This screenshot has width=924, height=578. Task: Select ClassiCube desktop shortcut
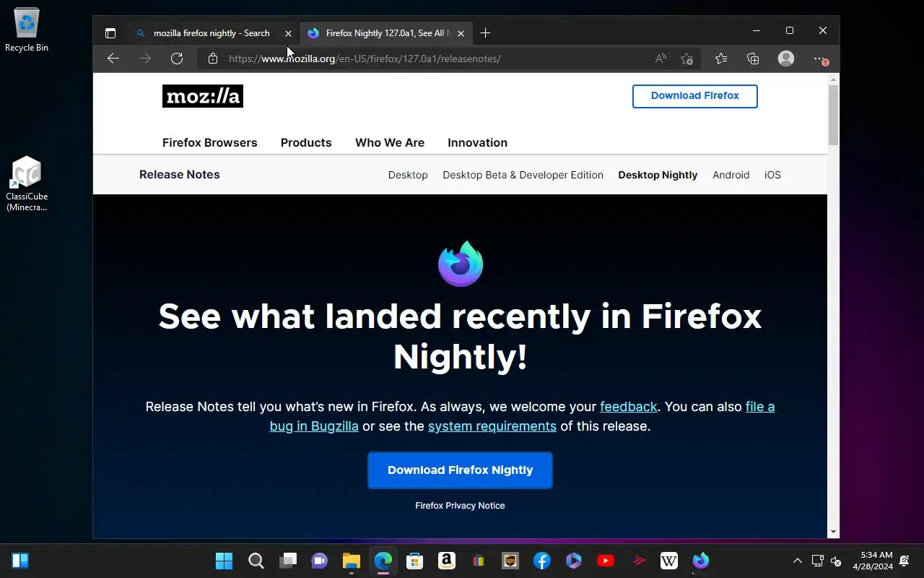pos(27,184)
